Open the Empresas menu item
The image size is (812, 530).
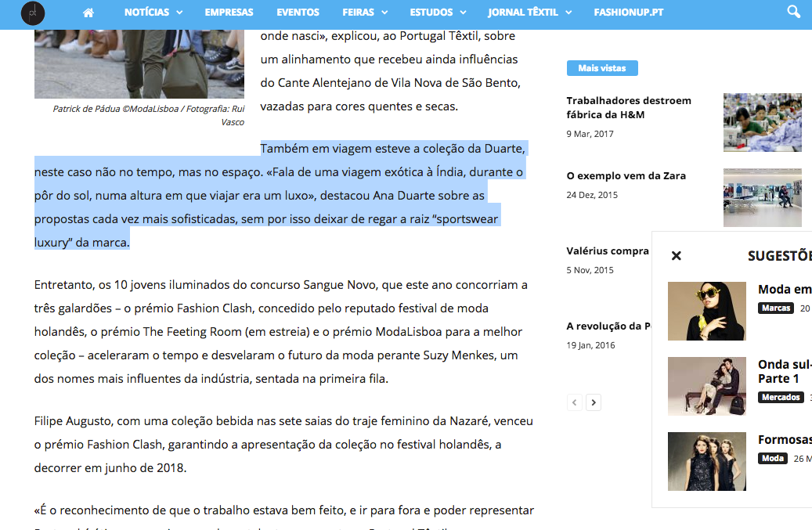[229, 13]
